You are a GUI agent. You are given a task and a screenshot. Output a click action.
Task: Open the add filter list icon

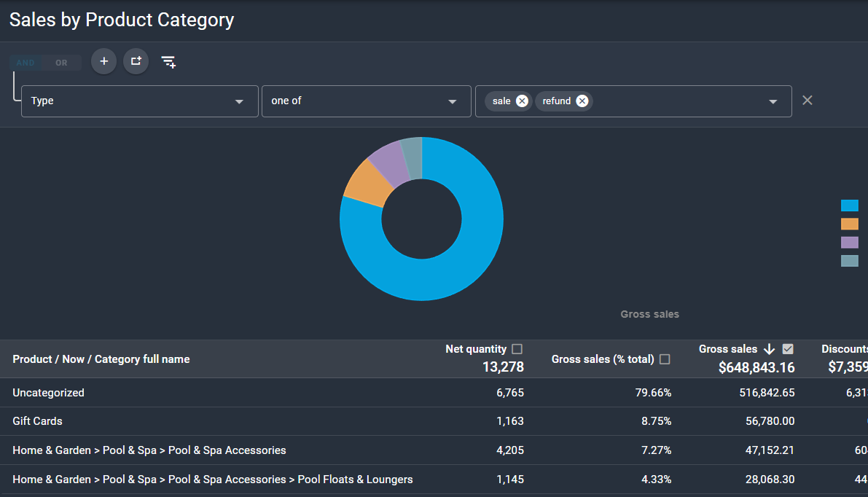[x=168, y=62]
